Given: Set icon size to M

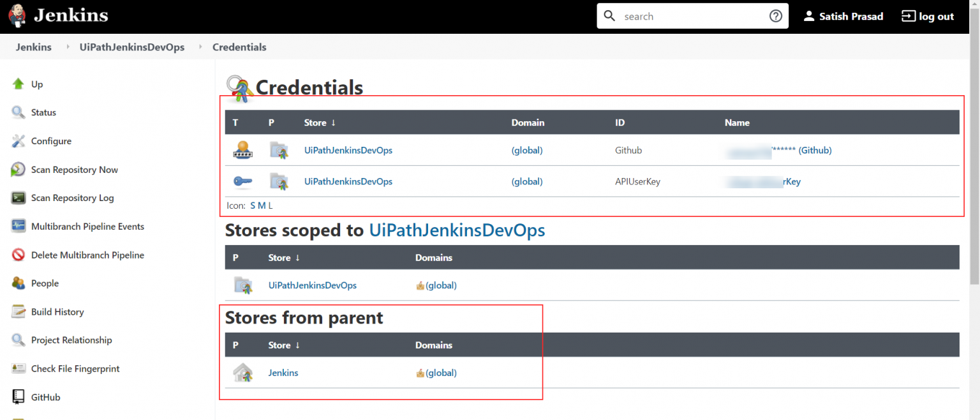Looking at the screenshot, I should pyautogui.click(x=262, y=206).
